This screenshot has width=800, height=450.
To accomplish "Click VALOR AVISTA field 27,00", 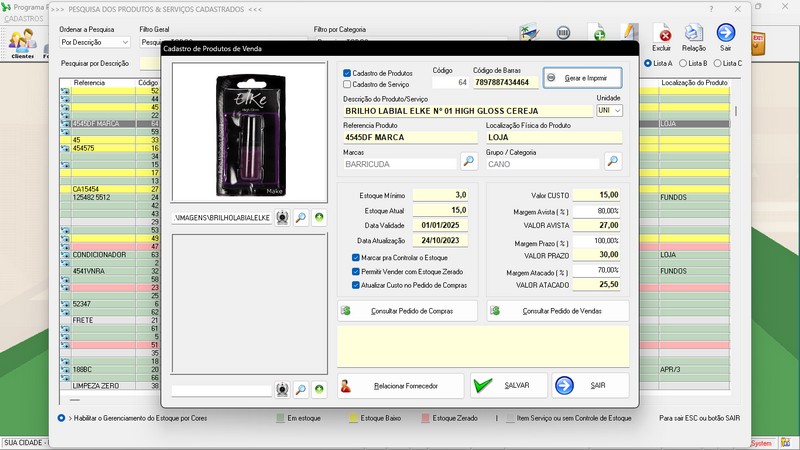I will pos(596,225).
